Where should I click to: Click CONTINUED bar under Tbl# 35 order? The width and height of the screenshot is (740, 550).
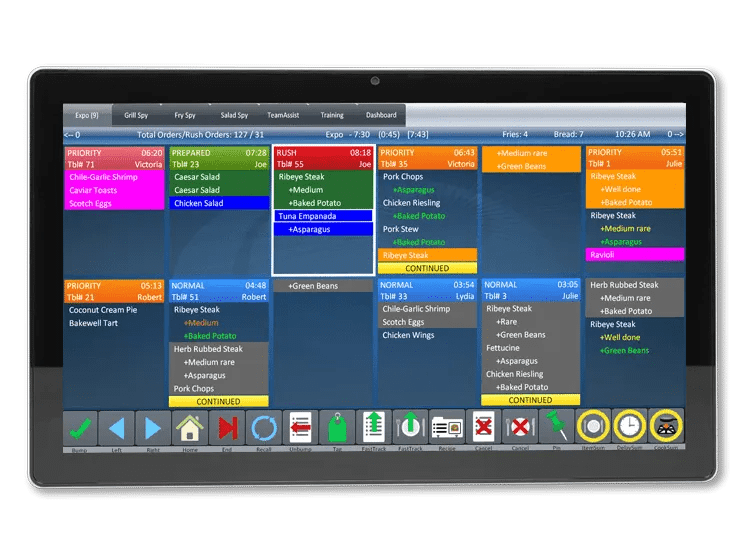(x=428, y=268)
